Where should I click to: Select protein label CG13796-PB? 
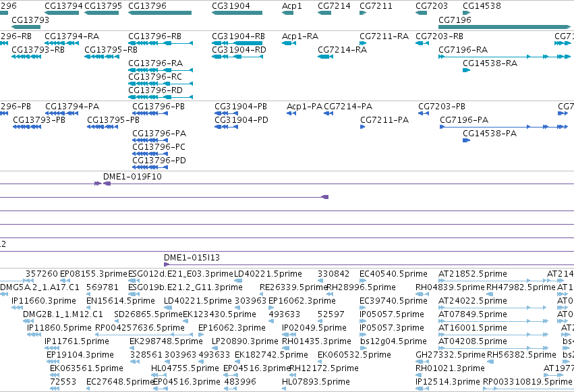click(159, 107)
